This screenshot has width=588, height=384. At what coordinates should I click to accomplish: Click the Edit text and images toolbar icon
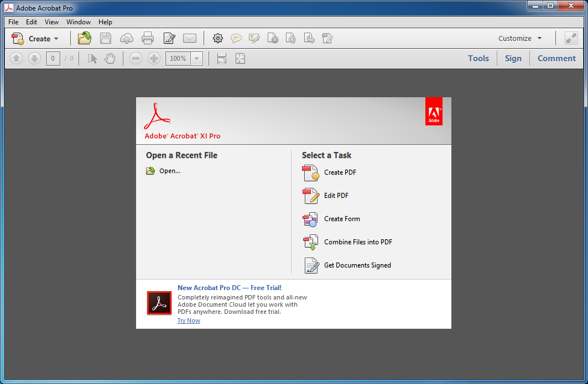(x=169, y=38)
